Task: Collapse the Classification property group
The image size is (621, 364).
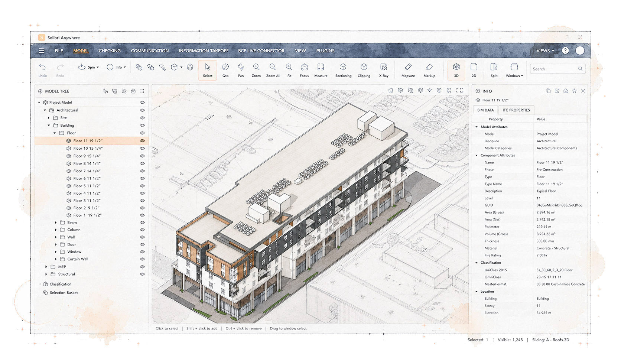Action: pos(477,263)
